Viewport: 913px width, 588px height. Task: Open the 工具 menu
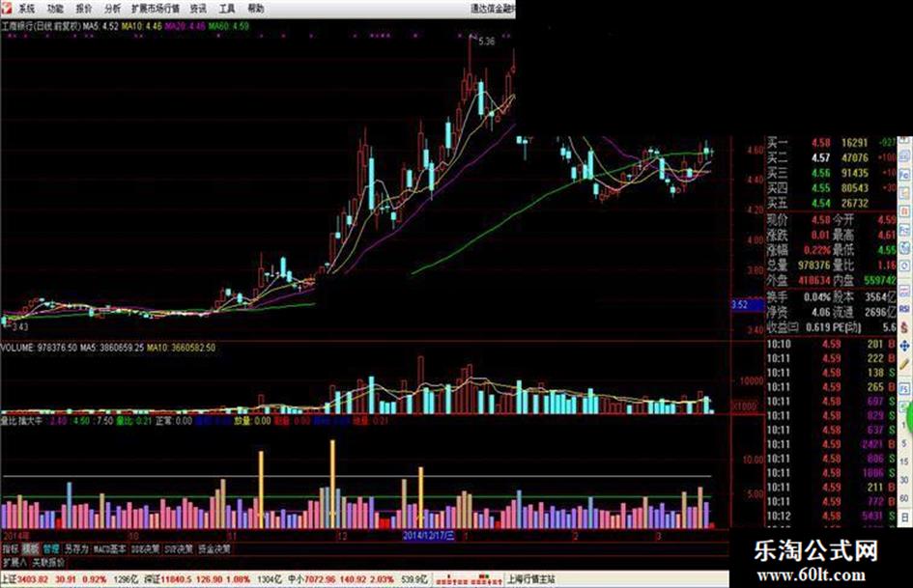(x=227, y=8)
